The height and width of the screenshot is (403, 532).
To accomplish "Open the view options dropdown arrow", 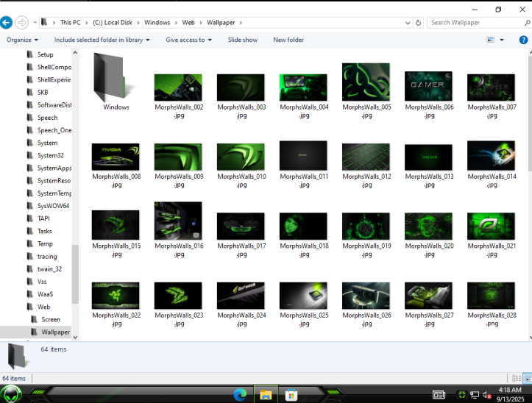I will [x=502, y=40].
